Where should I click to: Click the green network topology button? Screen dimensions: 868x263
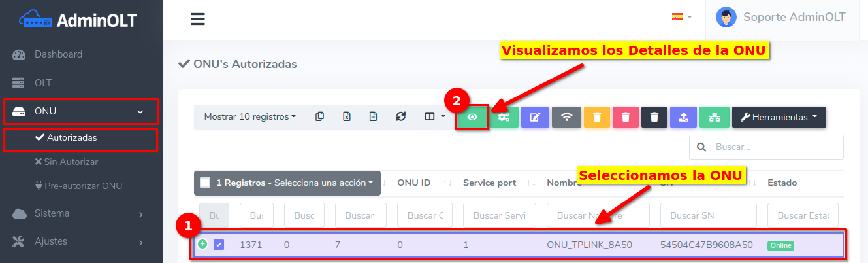[714, 117]
